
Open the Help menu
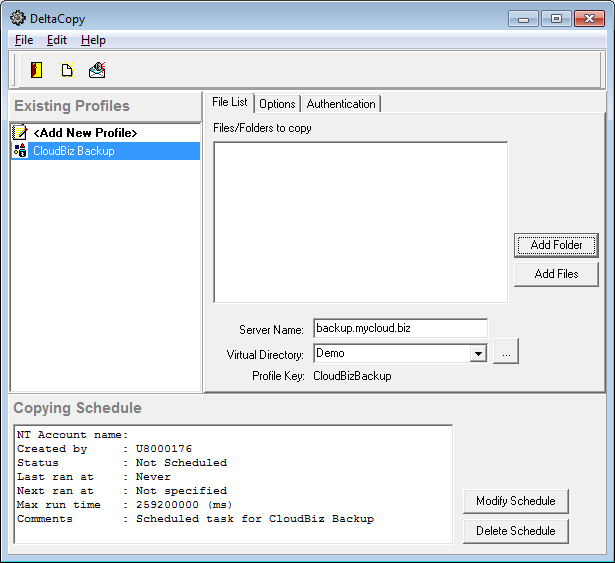coord(93,40)
